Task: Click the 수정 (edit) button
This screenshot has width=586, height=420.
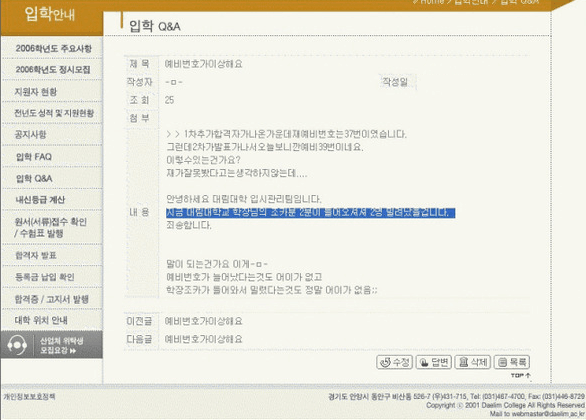Action: 394,362
